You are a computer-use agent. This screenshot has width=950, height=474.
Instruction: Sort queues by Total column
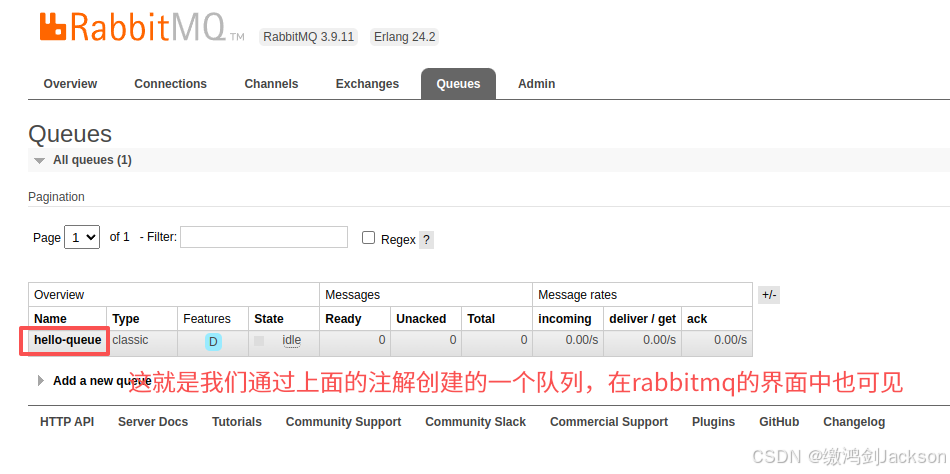[x=481, y=319]
